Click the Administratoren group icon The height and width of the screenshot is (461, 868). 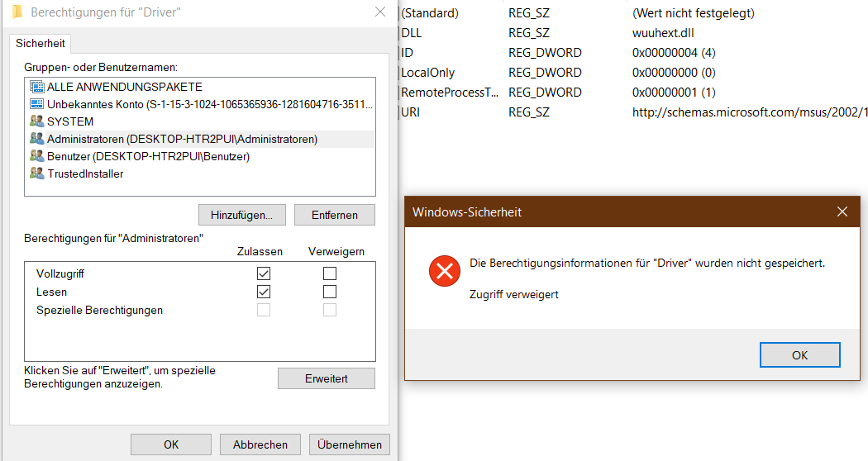(x=36, y=139)
